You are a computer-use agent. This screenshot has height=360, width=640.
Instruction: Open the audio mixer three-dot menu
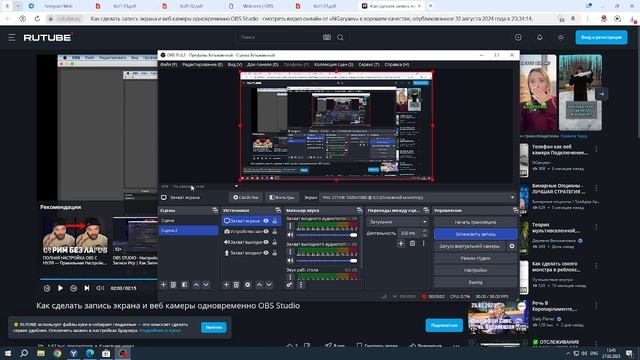click(x=301, y=284)
